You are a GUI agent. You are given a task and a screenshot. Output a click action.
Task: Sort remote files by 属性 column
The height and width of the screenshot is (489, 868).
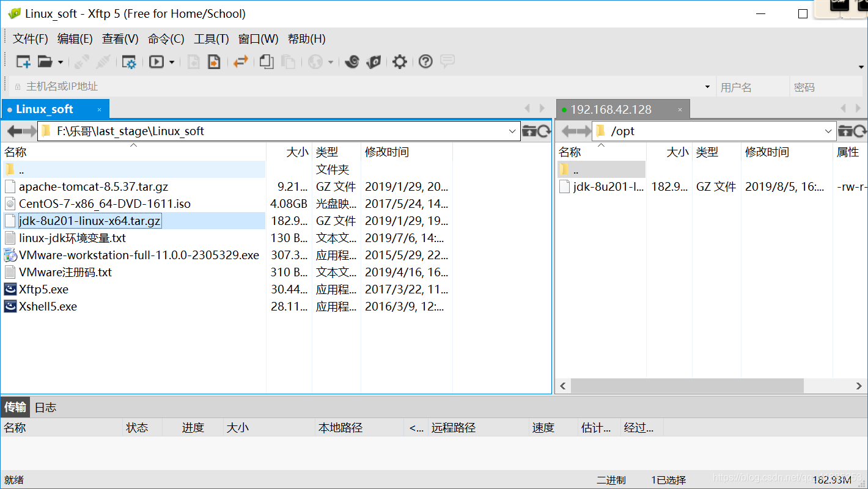850,152
